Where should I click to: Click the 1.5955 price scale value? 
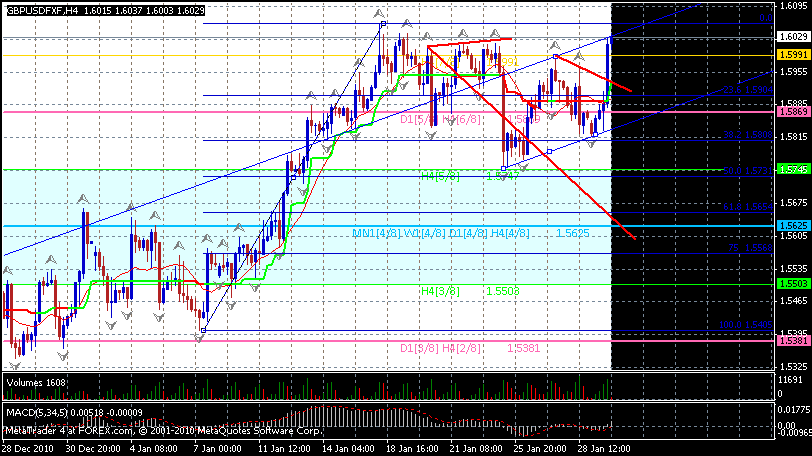794,71
